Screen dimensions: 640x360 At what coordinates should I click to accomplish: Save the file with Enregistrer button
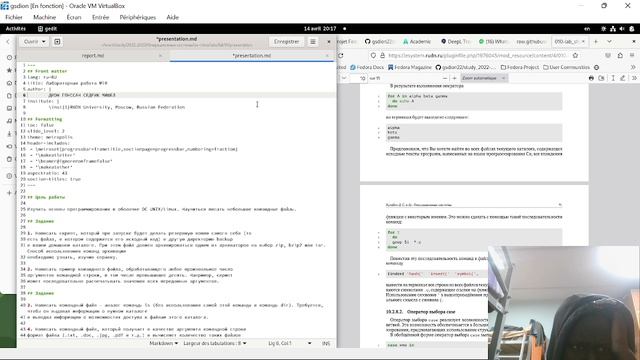click(286, 42)
